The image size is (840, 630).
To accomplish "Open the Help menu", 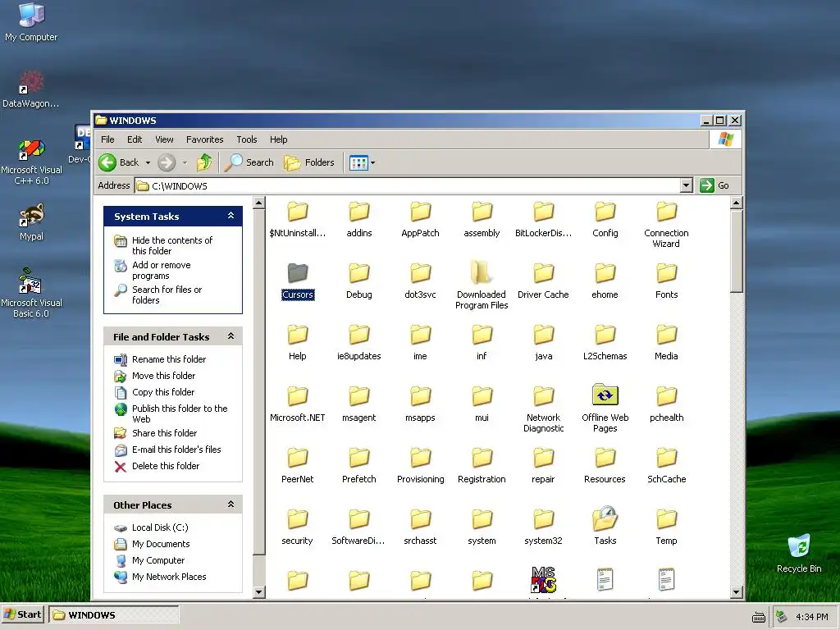I will pos(279,139).
